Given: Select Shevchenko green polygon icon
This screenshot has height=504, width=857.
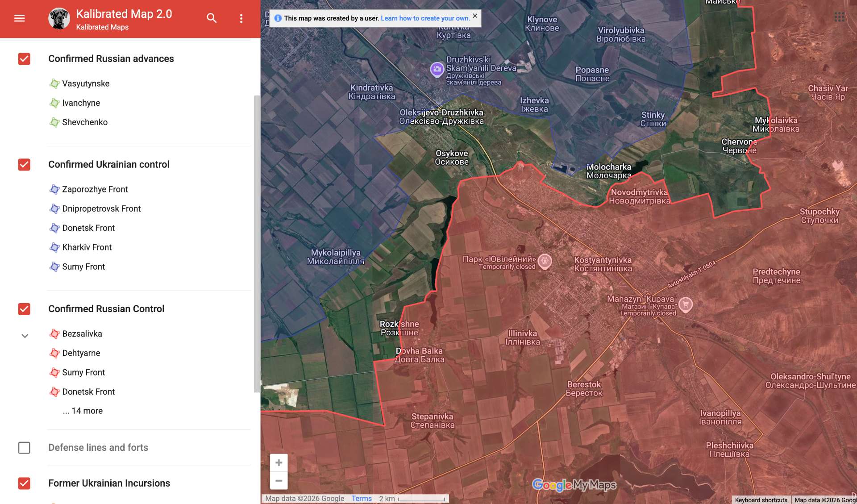Looking at the screenshot, I should click(x=54, y=122).
